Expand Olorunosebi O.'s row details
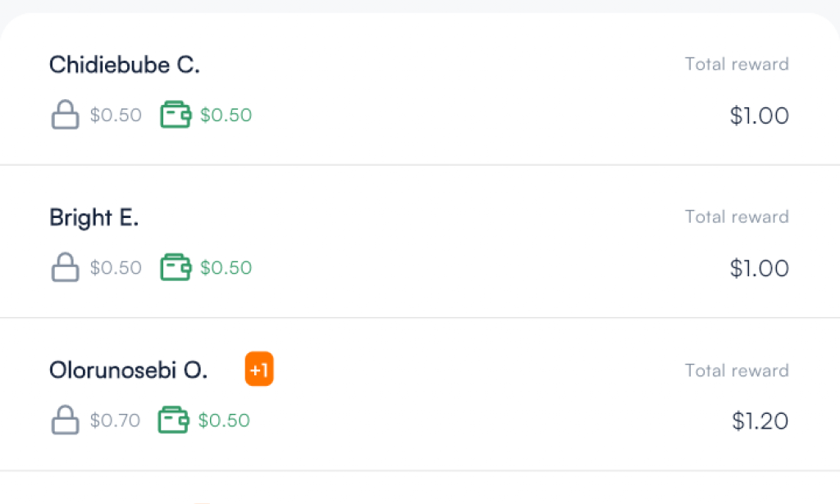This screenshot has width=840, height=504. pos(410,393)
